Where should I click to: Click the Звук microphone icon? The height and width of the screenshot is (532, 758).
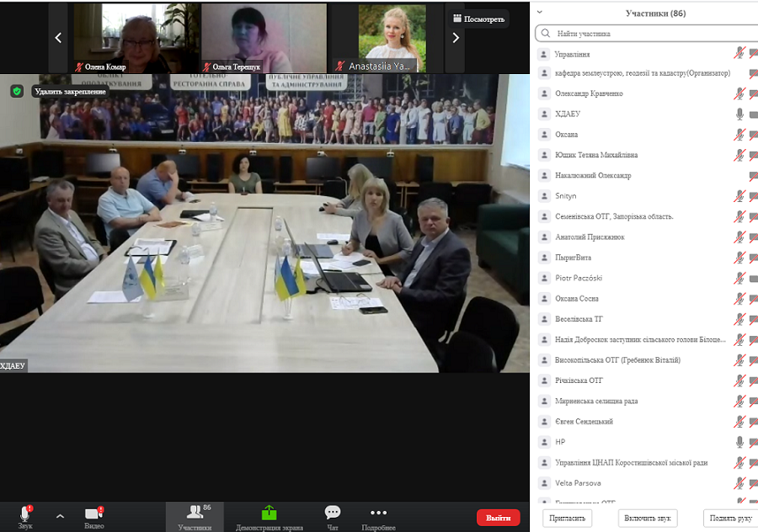(x=25, y=513)
